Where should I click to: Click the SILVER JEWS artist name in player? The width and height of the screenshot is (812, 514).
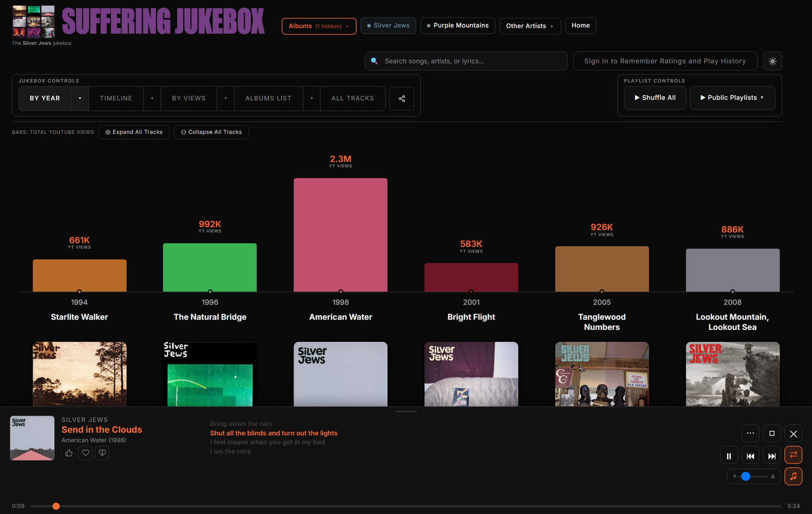coord(84,420)
